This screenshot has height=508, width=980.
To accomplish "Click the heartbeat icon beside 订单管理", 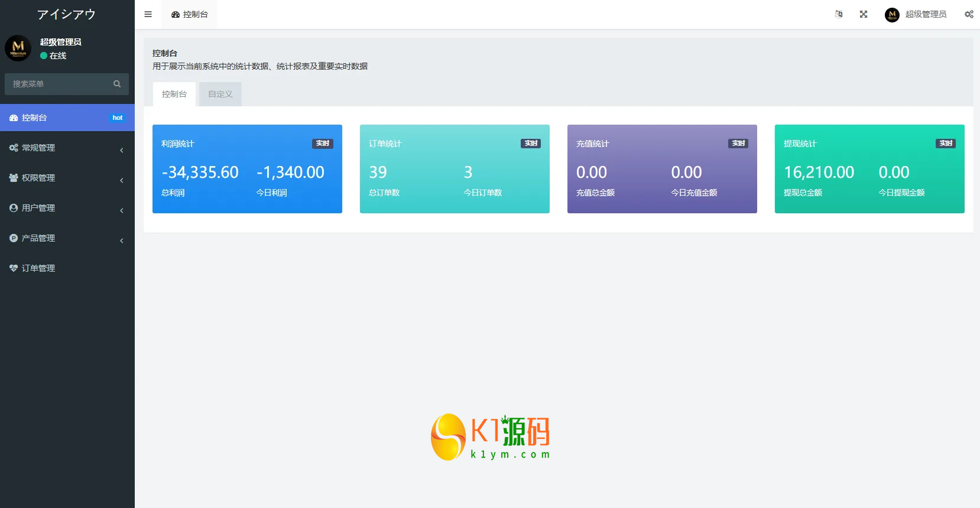I will tap(14, 268).
